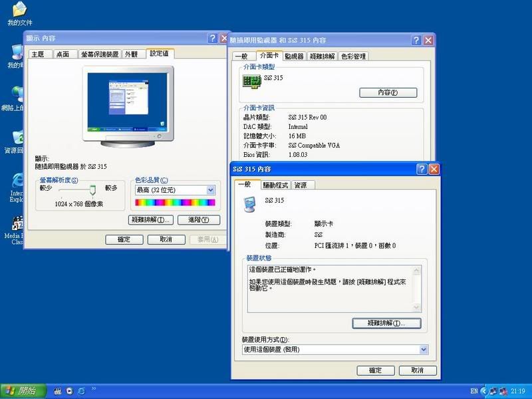Switch to the 驅動程式 driver tab
The image size is (532, 399).
275,185
